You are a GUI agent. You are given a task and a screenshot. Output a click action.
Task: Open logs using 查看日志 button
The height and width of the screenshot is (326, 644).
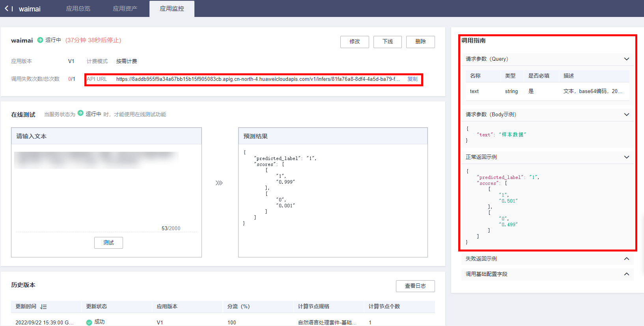tap(415, 286)
